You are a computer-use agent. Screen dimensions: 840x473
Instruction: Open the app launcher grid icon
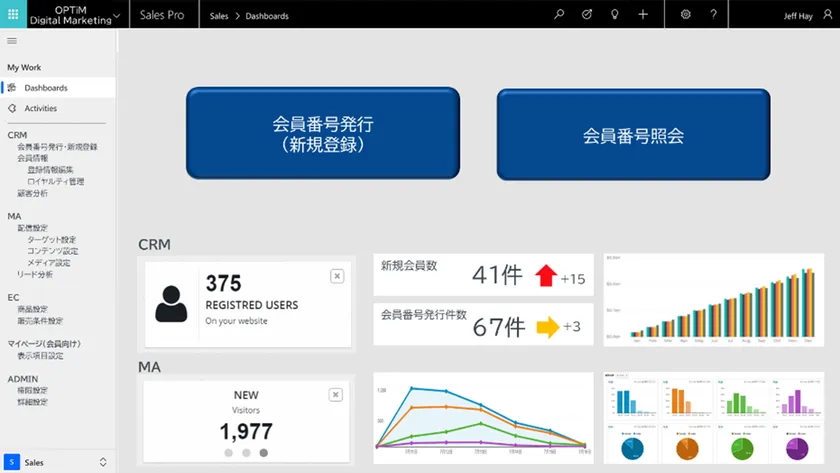(13, 15)
